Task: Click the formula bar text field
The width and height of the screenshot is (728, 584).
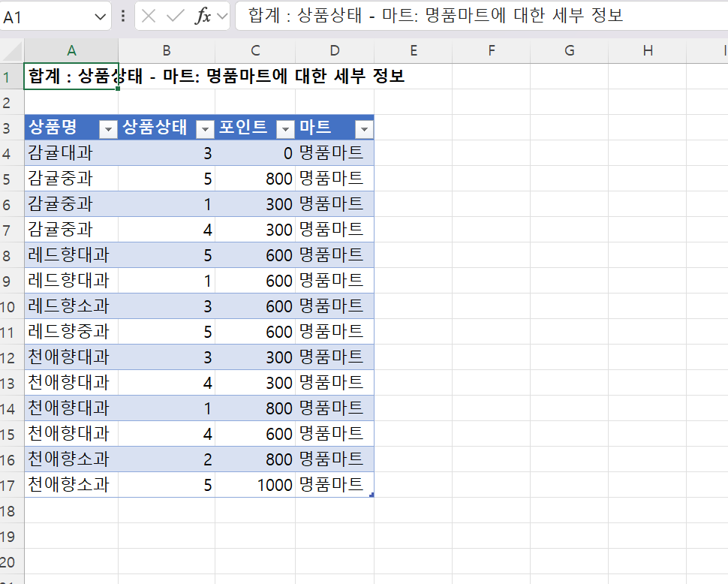Action: [480, 16]
